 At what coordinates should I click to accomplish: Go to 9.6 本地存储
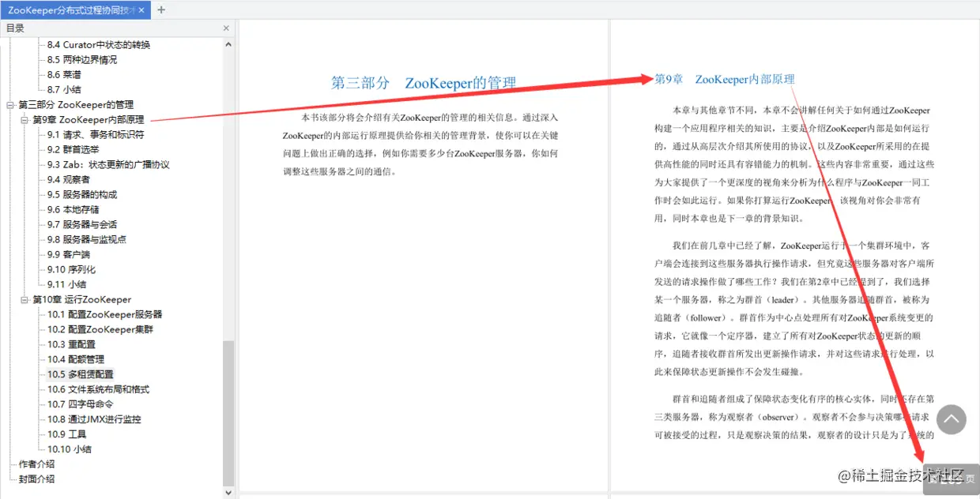point(73,210)
